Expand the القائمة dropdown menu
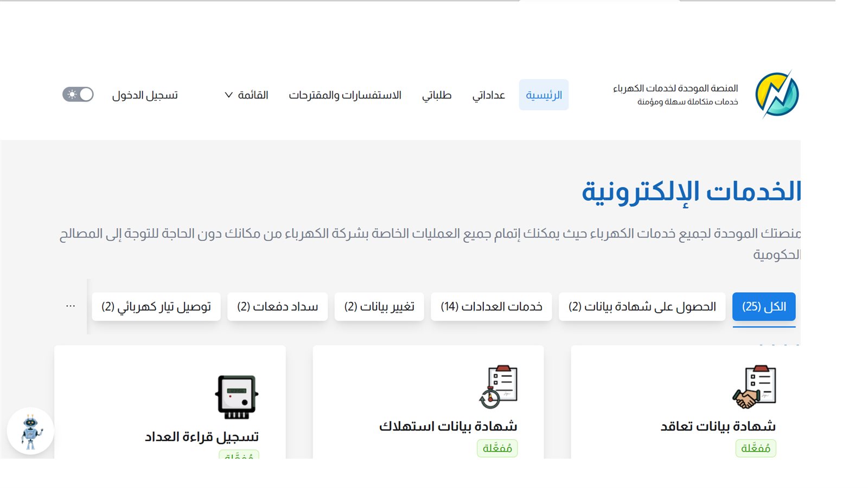 coord(247,94)
